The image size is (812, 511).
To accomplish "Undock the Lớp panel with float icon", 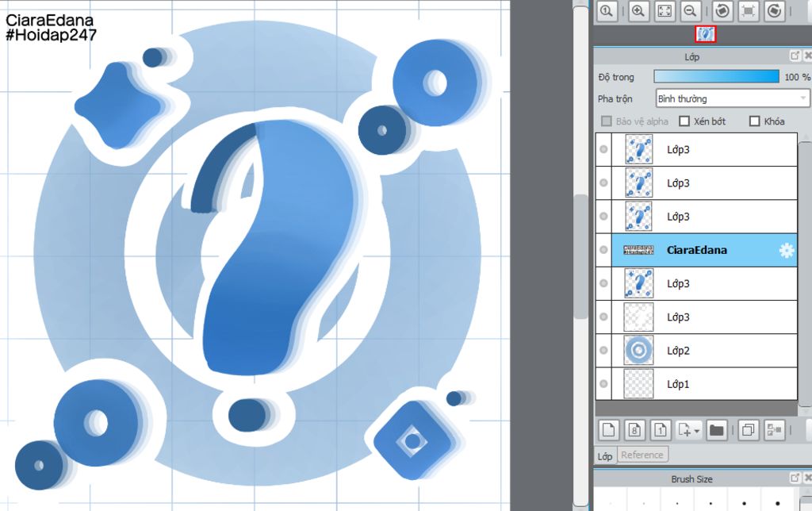I will coord(795,55).
